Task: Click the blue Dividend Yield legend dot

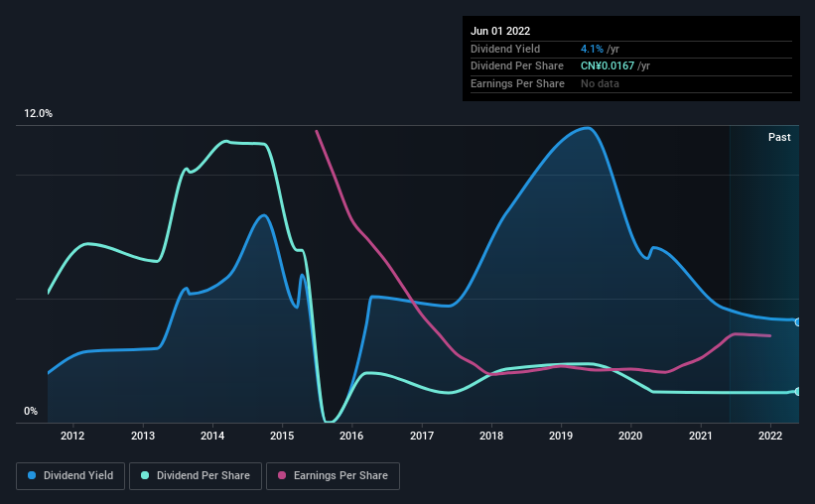Action: (x=32, y=475)
